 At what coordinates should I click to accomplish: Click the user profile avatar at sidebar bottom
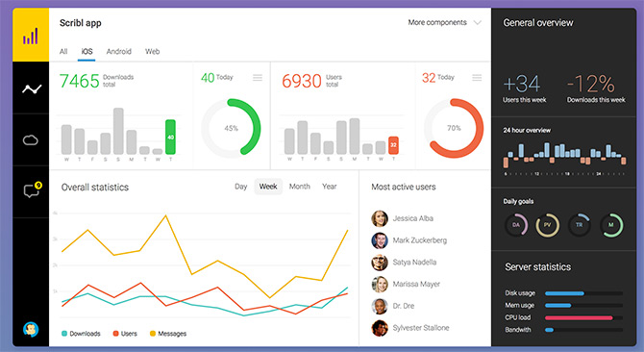(x=31, y=329)
